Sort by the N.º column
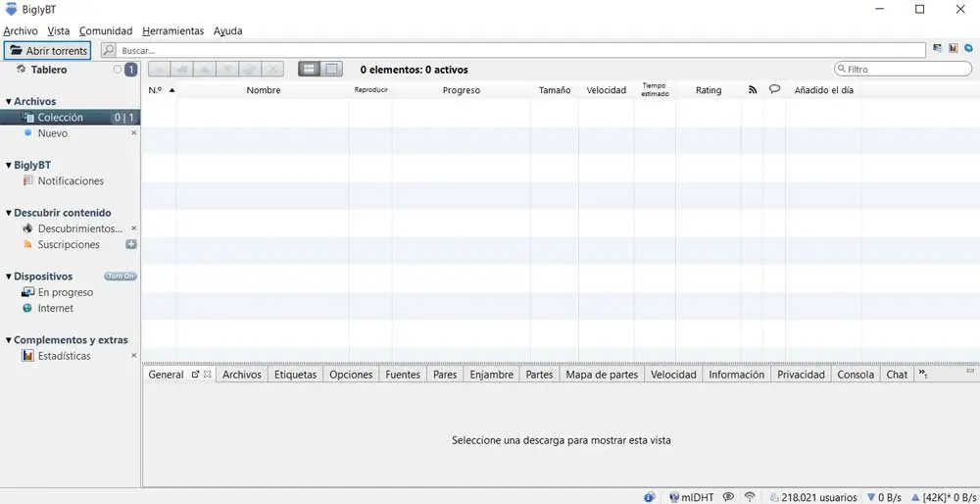 point(162,90)
